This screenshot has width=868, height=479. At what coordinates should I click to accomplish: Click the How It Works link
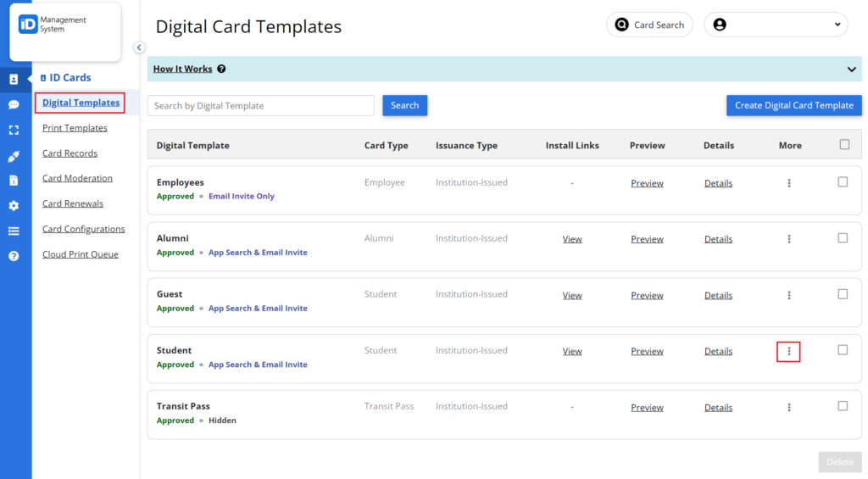click(x=183, y=69)
